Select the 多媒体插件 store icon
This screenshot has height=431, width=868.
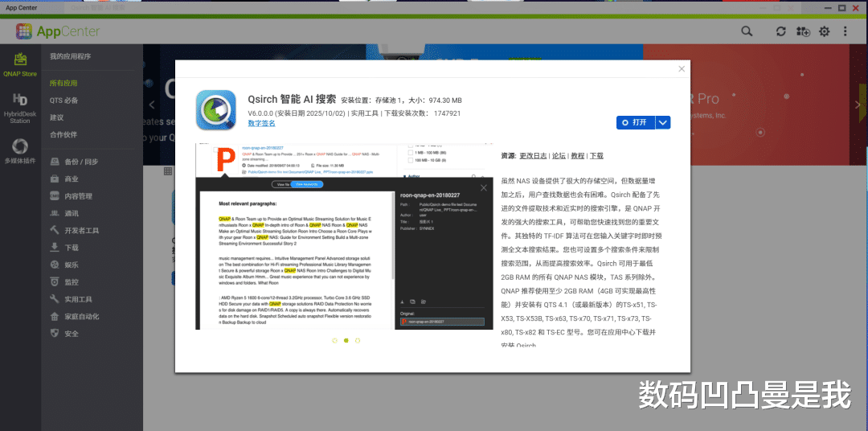20,151
